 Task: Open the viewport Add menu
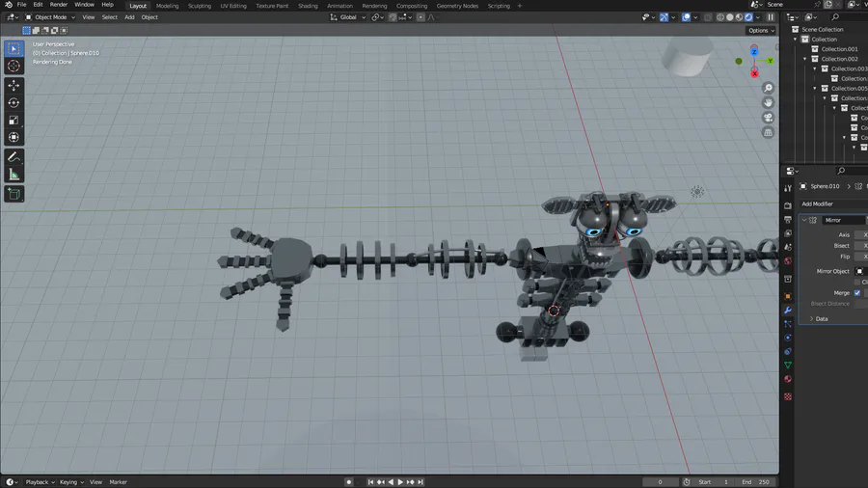129,17
